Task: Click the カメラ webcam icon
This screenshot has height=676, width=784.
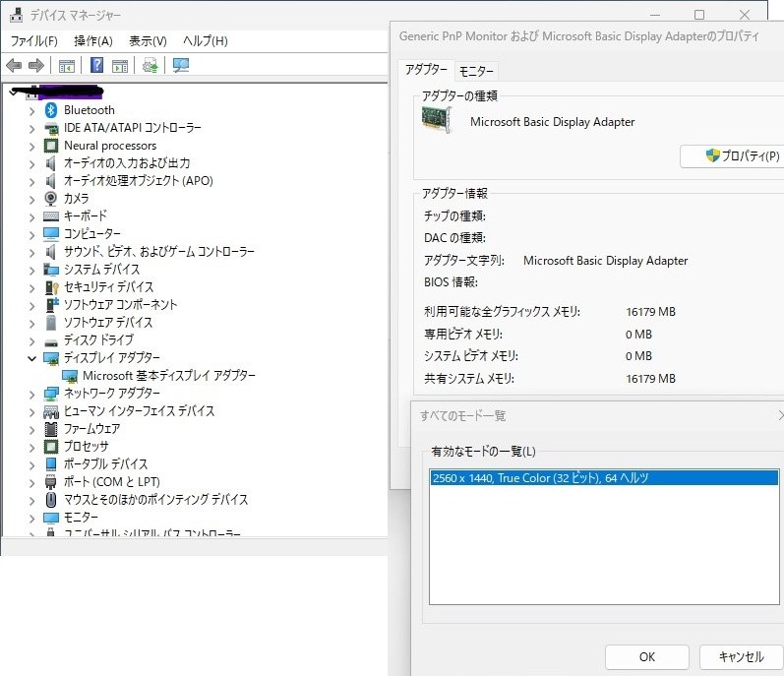Action: tap(50, 199)
